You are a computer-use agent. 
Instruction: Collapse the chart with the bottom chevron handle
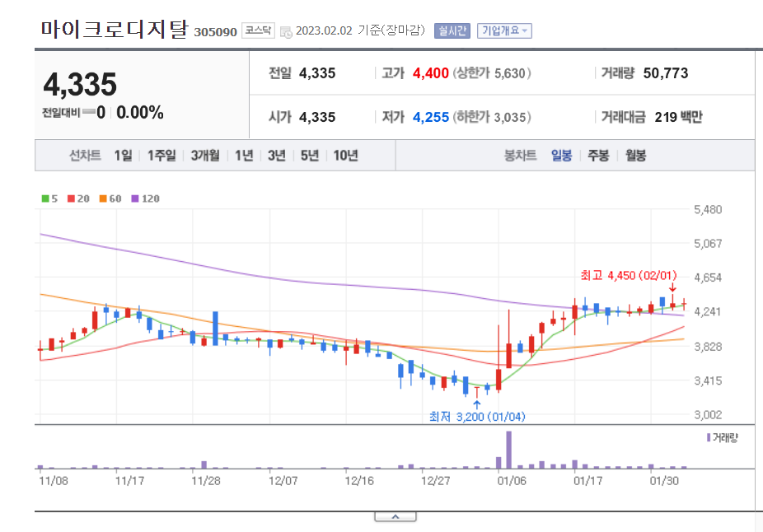[396, 516]
